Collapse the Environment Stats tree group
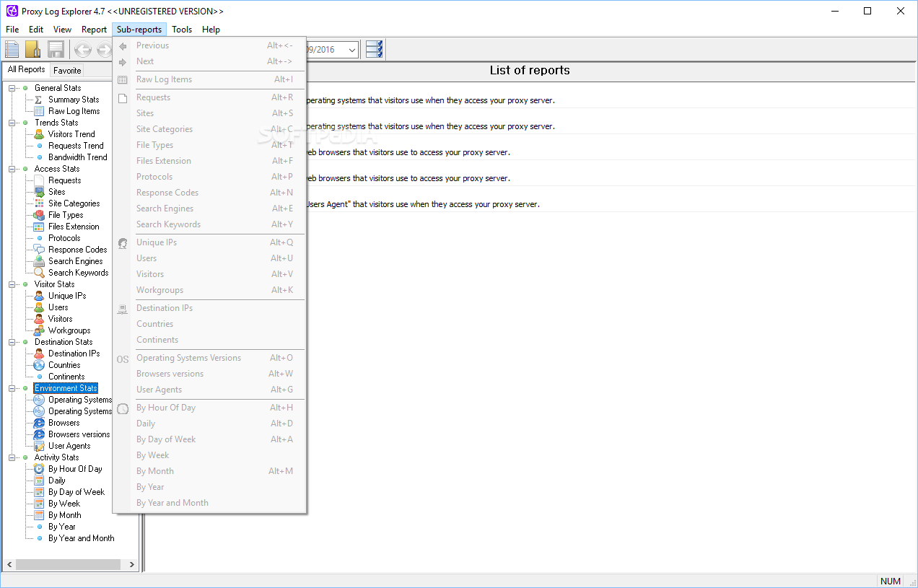The image size is (918, 588). (x=12, y=388)
